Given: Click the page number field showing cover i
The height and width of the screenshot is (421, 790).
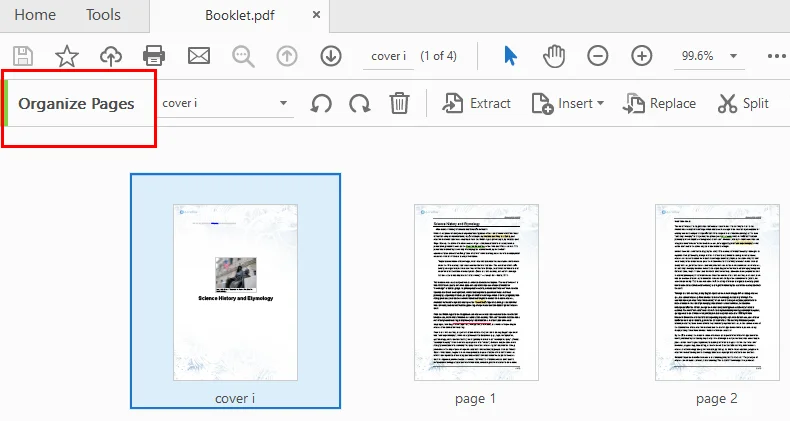Looking at the screenshot, I should tap(388, 56).
